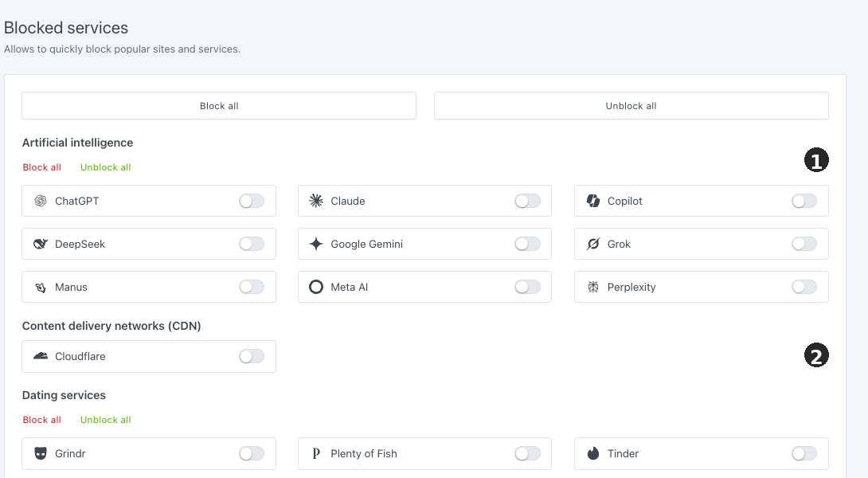This screenshot has height=478, width=868.
Task: Toggle the Manus switch
Action: pyautogui.click(x=252, y=287)
